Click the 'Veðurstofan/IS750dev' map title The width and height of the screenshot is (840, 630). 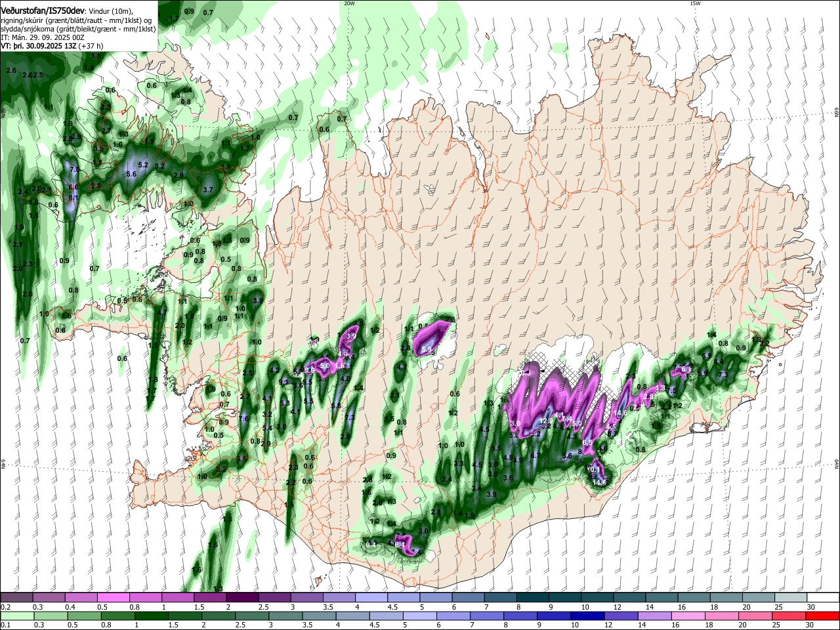click(43, 11)
